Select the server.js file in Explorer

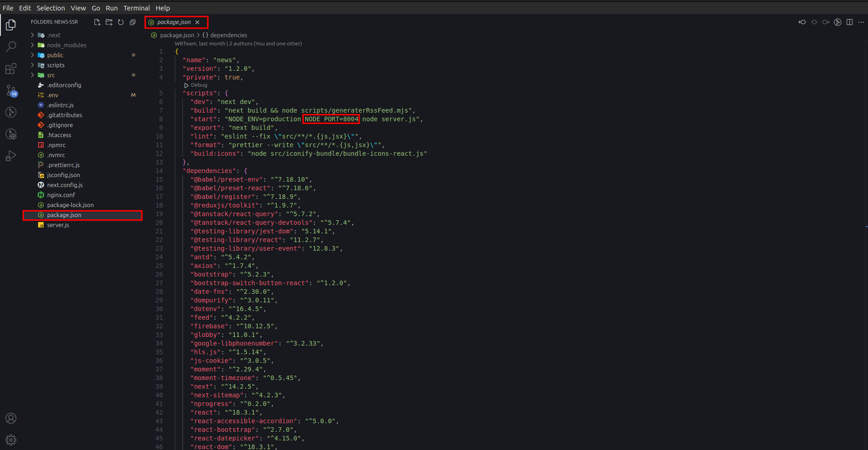pyautogui.click(x=58, y=225)
